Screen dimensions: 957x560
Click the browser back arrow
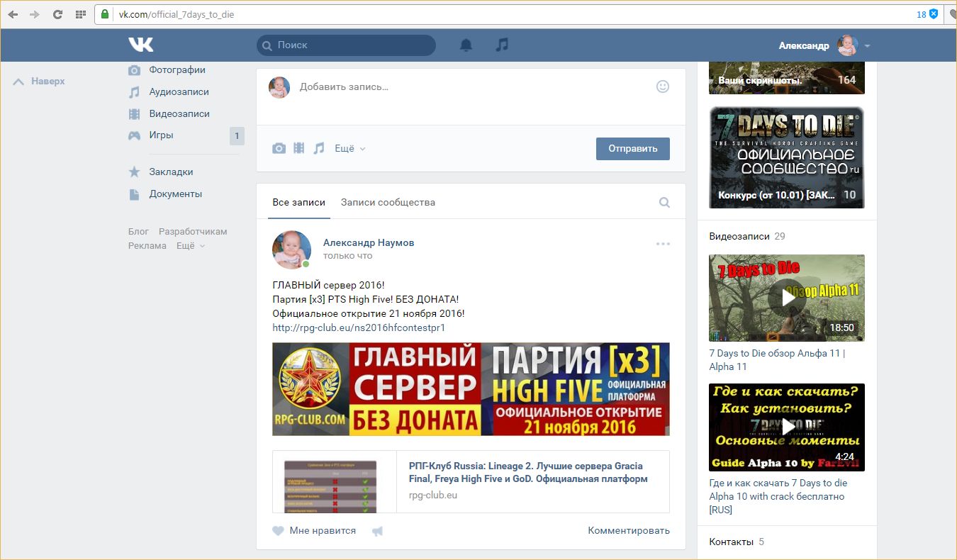pyautogui.click(x=13, y=14)
